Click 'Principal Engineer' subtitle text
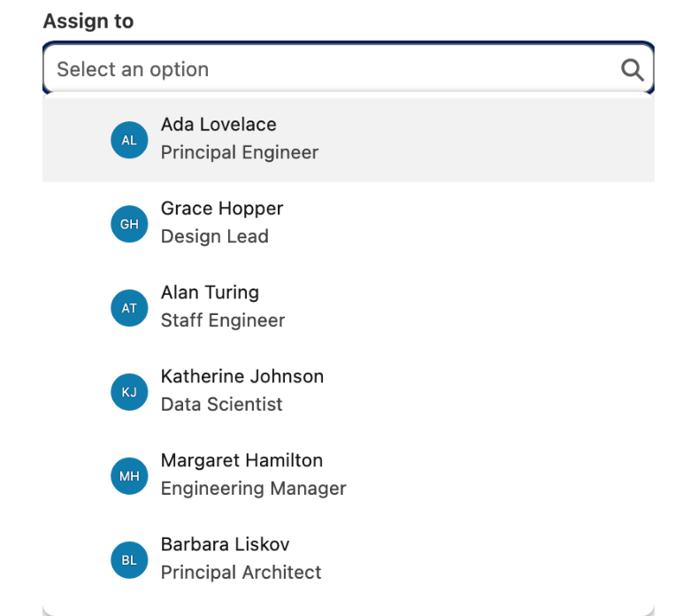 pos(240,152)
